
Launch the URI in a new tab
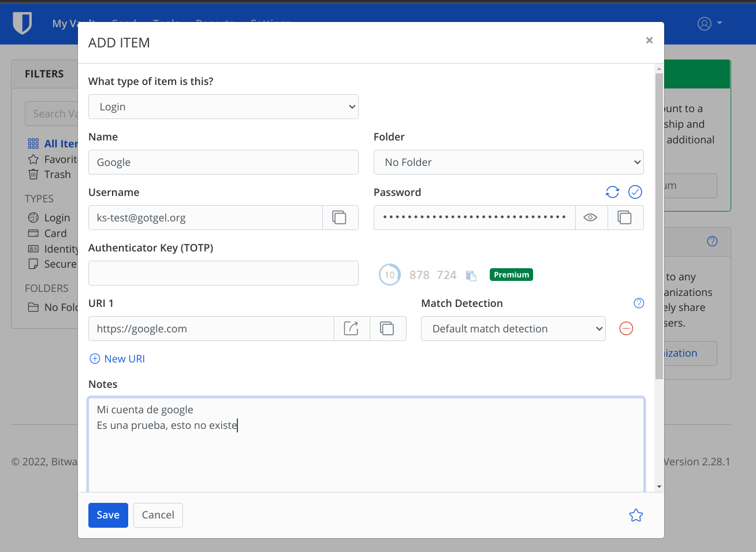(352, 329)
